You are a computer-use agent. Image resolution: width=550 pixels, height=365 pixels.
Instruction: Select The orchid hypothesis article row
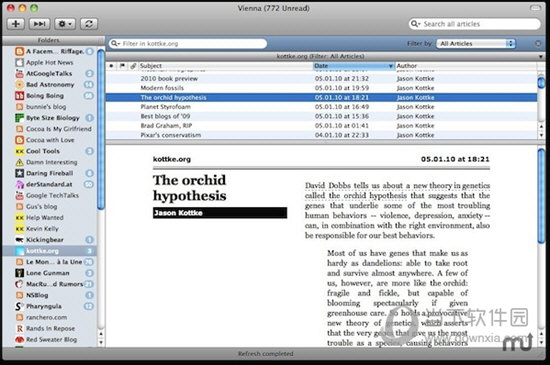321,97
